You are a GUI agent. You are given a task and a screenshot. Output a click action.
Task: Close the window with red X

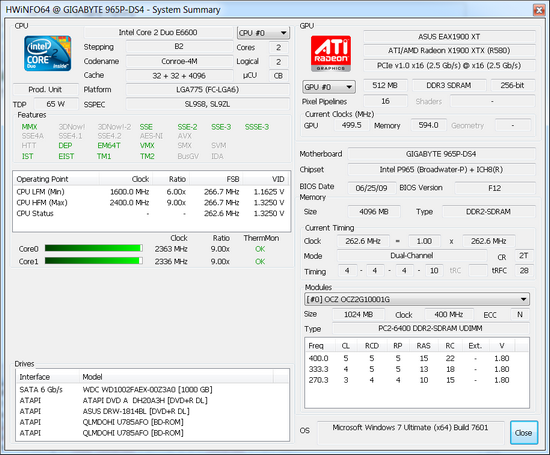[539, 10]
